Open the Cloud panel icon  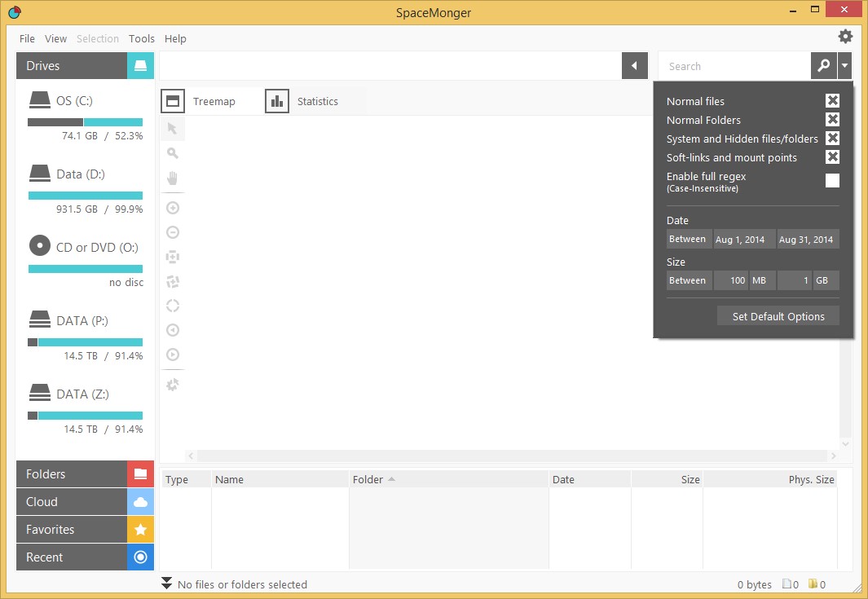click(140, 502)
